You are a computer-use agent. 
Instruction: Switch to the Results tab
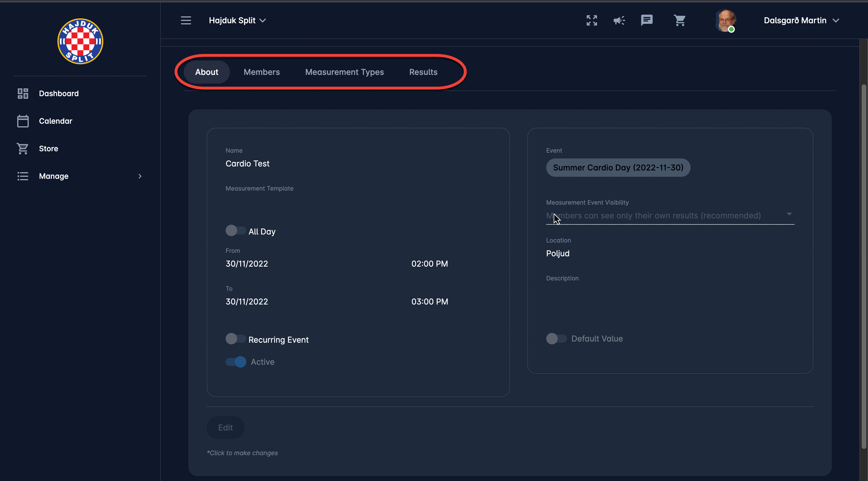click(423, 72)
